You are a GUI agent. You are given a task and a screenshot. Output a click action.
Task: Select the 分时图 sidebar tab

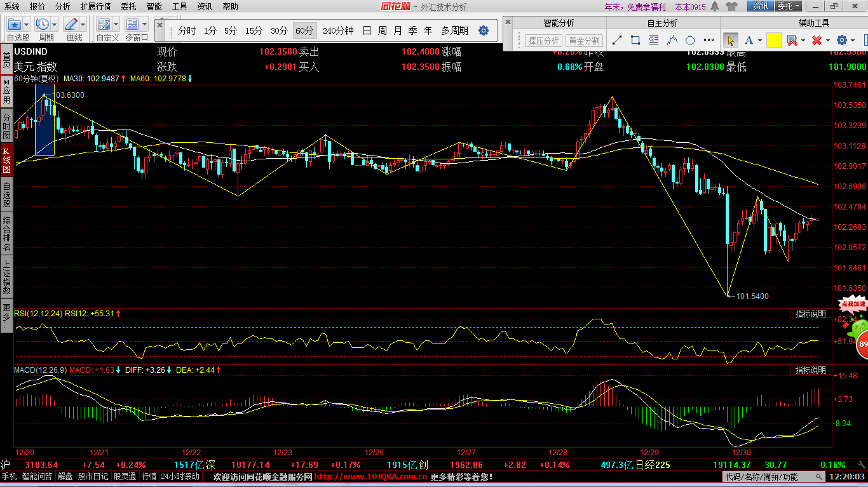tap(6, 126)
